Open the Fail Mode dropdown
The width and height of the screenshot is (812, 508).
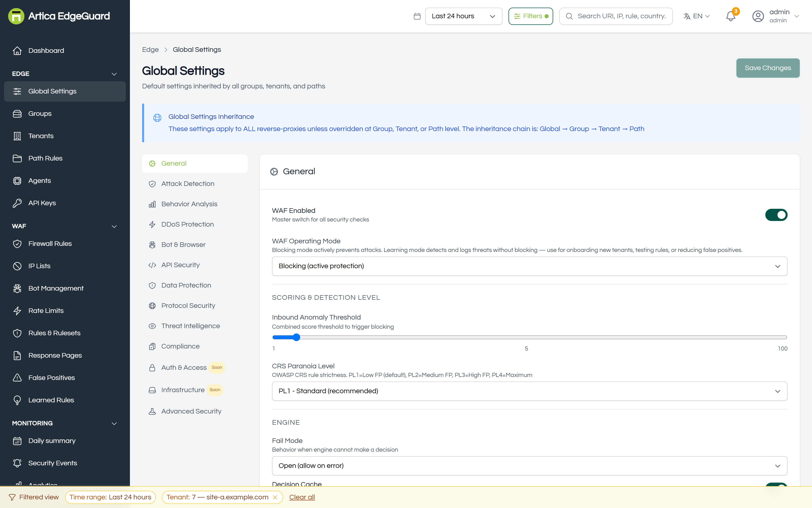[530, 466]
